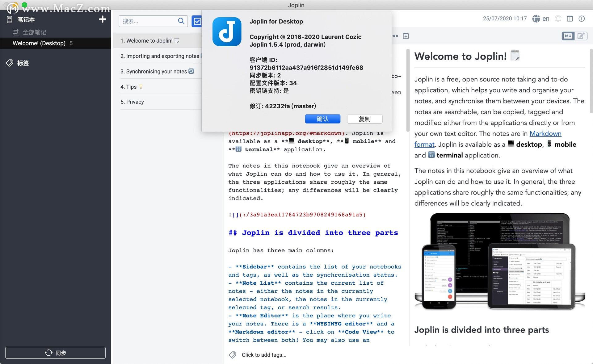Click 'Joplin has three main columns:' editor text

(x=281, y=250)
